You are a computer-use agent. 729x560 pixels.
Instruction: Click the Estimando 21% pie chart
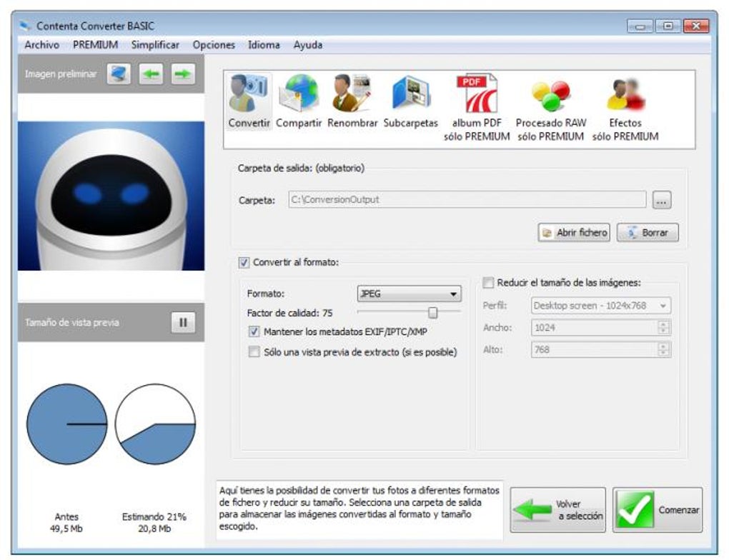pos(155,424)
